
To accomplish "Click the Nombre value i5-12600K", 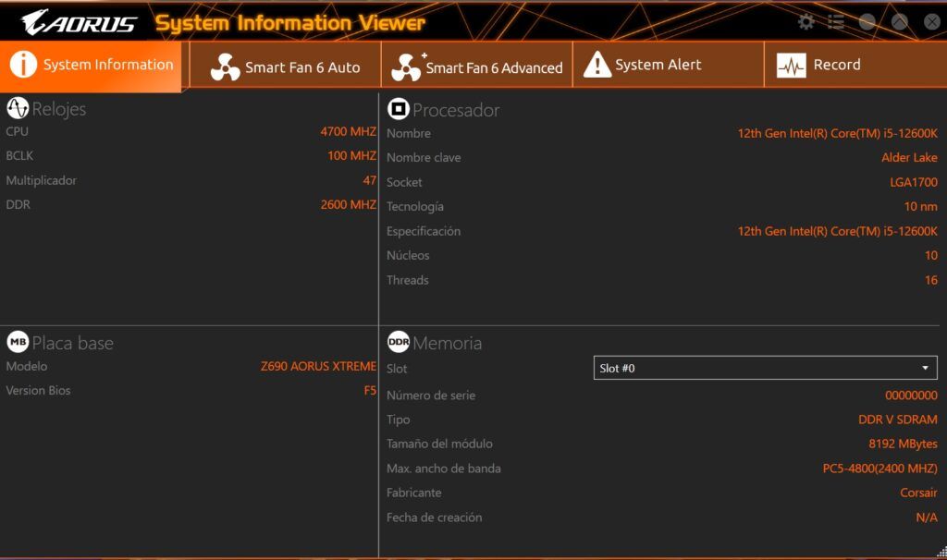I will [837, 133].
